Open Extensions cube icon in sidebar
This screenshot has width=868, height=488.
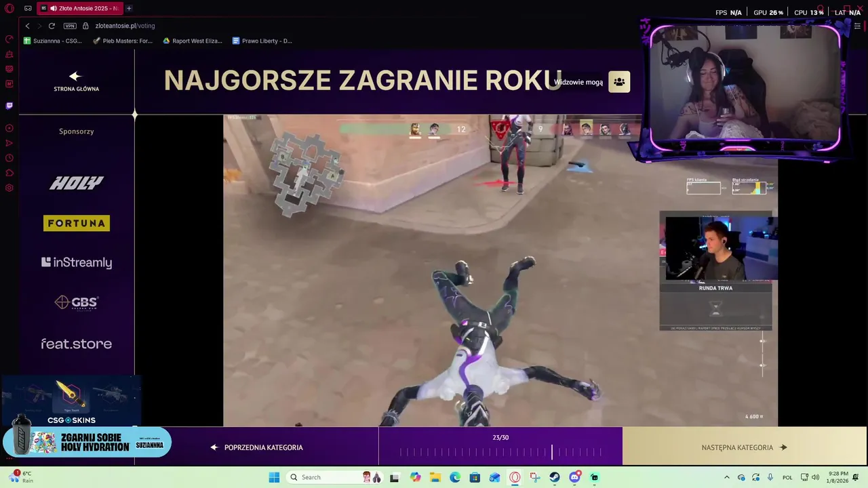point(9,173)
